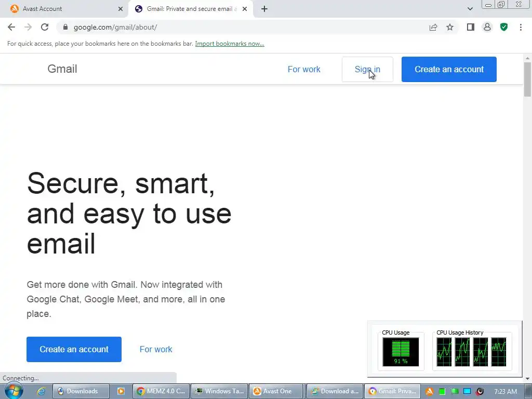Click the network monitor tray icon

[x=467, y=392]
